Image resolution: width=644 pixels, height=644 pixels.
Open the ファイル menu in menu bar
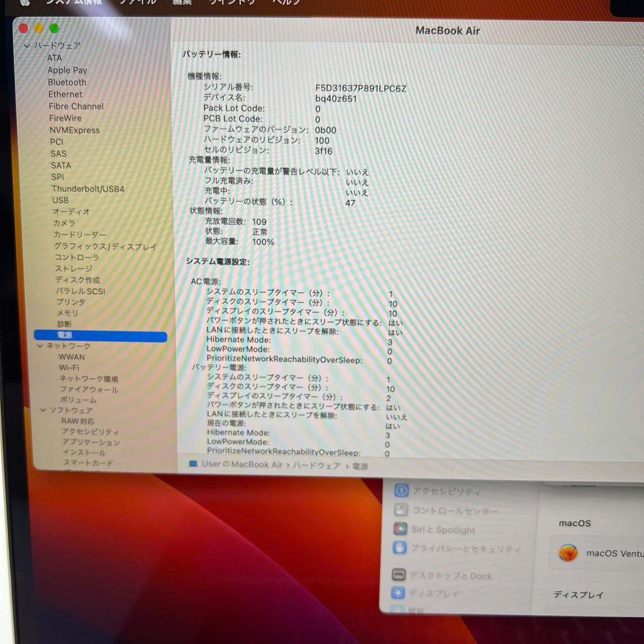[138, 3]
